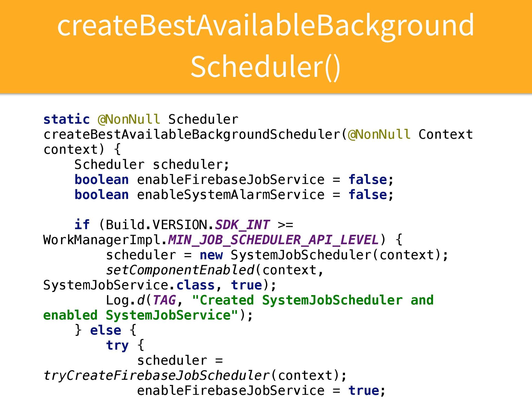The height and width of the screenshot is (399, 532).
Task: Click the enableSystemAlarmService variable name
Action: tap(231, 195)
